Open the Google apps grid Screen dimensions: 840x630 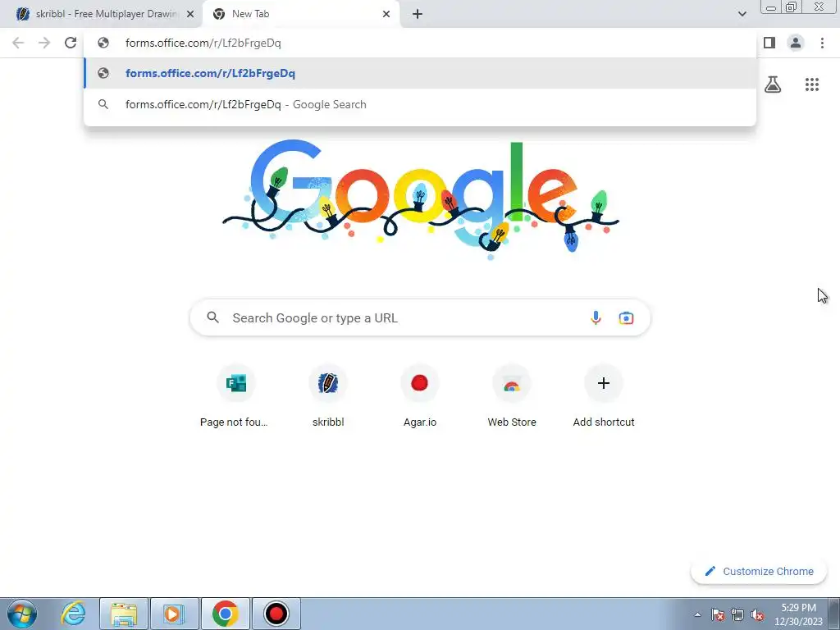(811, 84)
